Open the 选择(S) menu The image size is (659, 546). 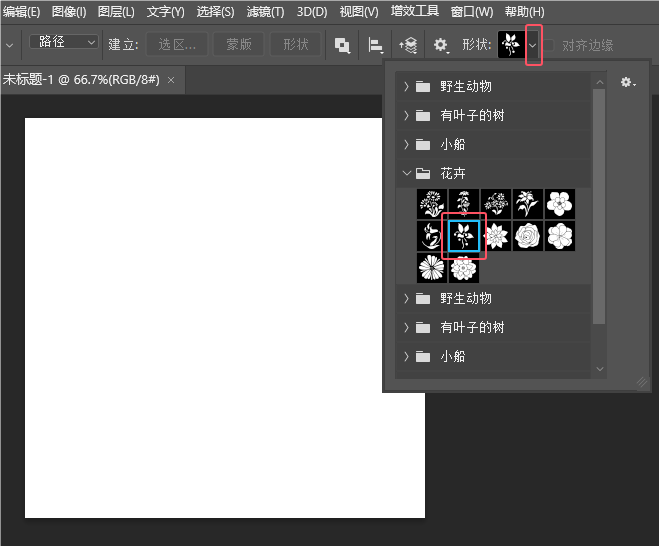click(x=215, y=12)
